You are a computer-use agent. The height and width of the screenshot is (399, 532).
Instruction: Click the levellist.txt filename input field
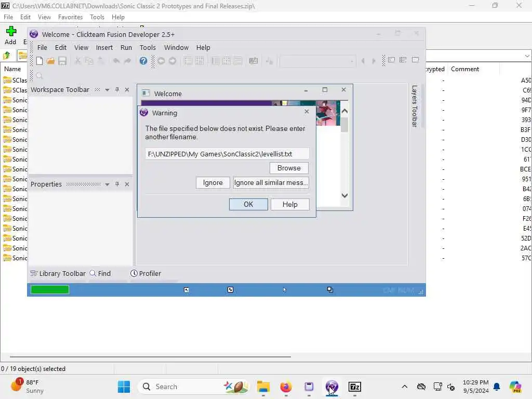[x=227, y=154]
